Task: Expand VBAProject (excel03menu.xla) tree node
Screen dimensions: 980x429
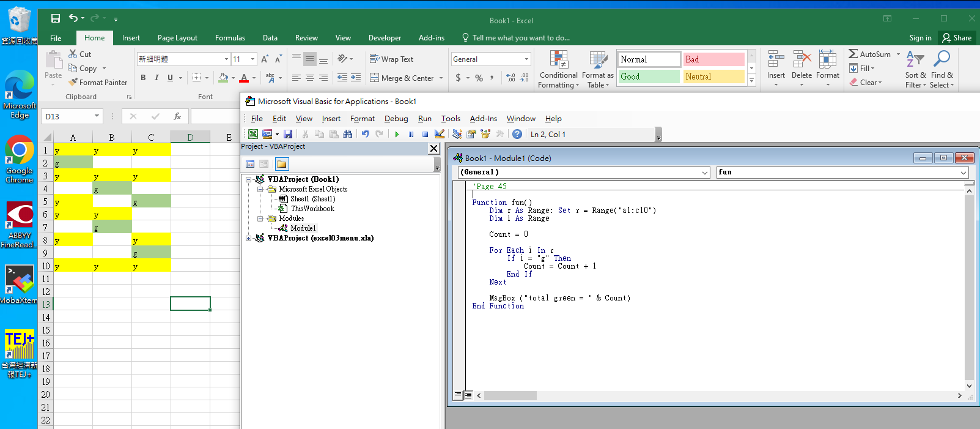Action: tap(249, 238)
